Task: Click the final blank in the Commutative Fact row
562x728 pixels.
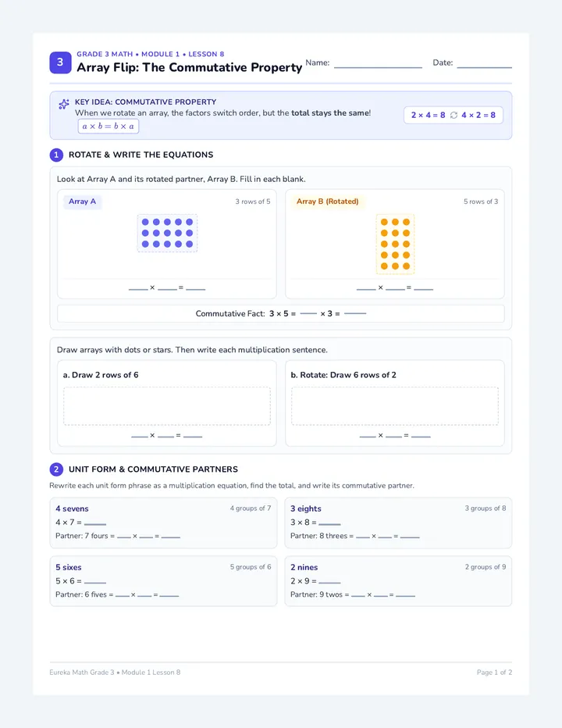Action: coord(355,314)
